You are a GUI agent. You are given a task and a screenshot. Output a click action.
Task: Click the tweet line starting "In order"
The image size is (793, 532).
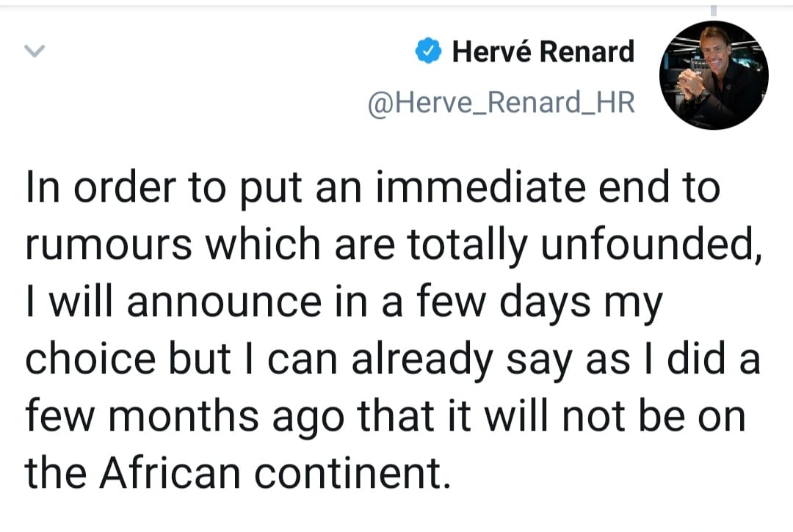(373, 186)
